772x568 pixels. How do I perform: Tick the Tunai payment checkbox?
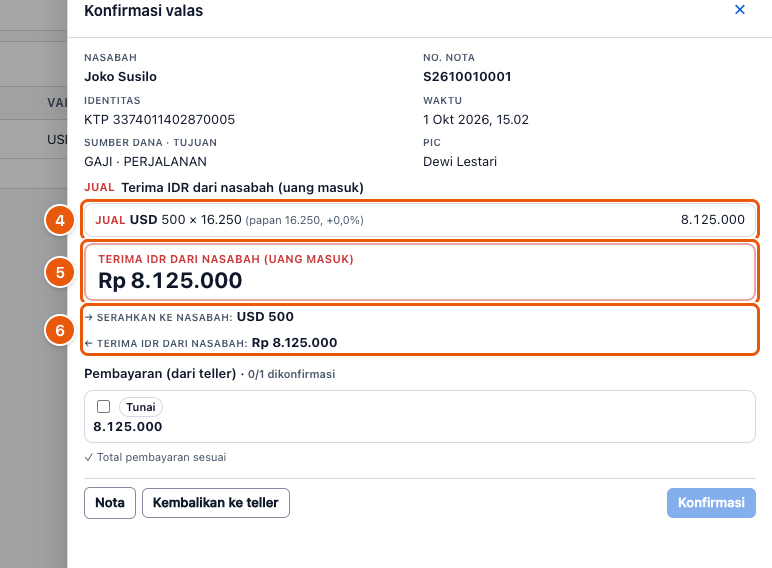[103, 407]
